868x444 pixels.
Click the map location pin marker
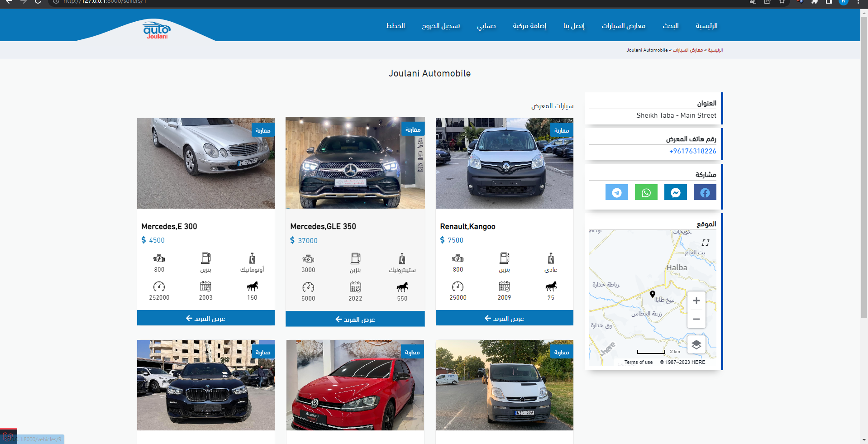click(x=653, y=294)
